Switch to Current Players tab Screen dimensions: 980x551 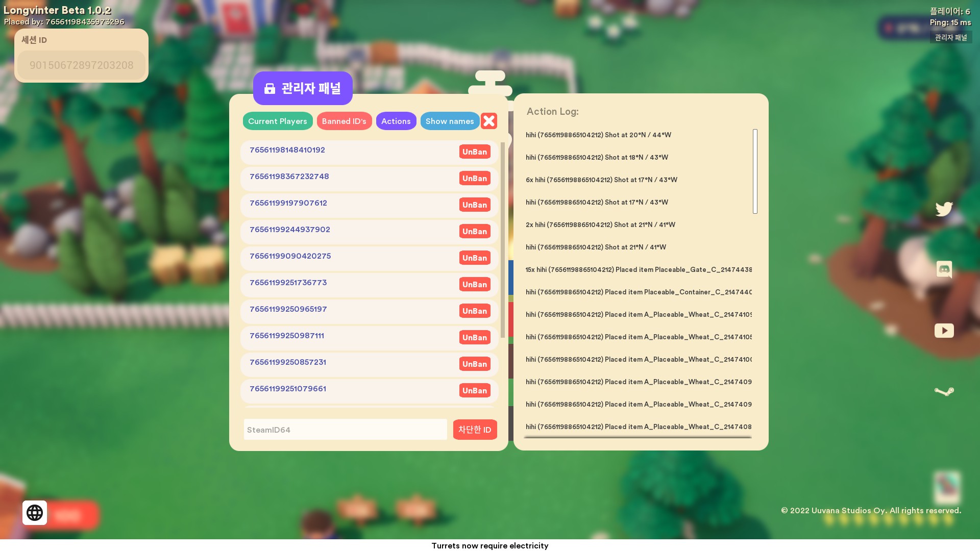click(277, 121)
